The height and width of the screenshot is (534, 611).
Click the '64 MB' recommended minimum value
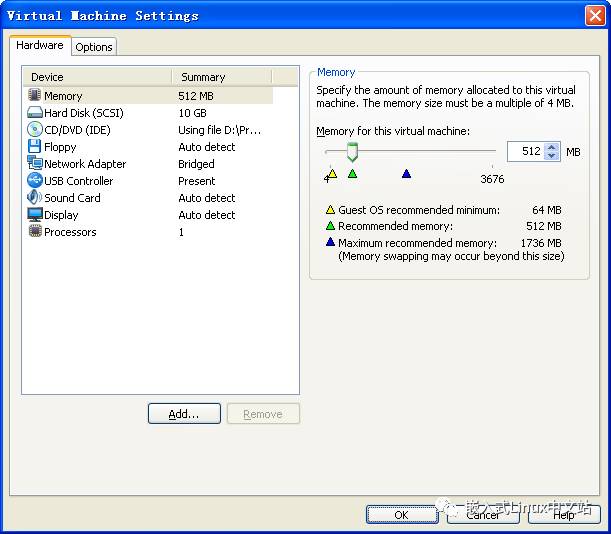547,210
